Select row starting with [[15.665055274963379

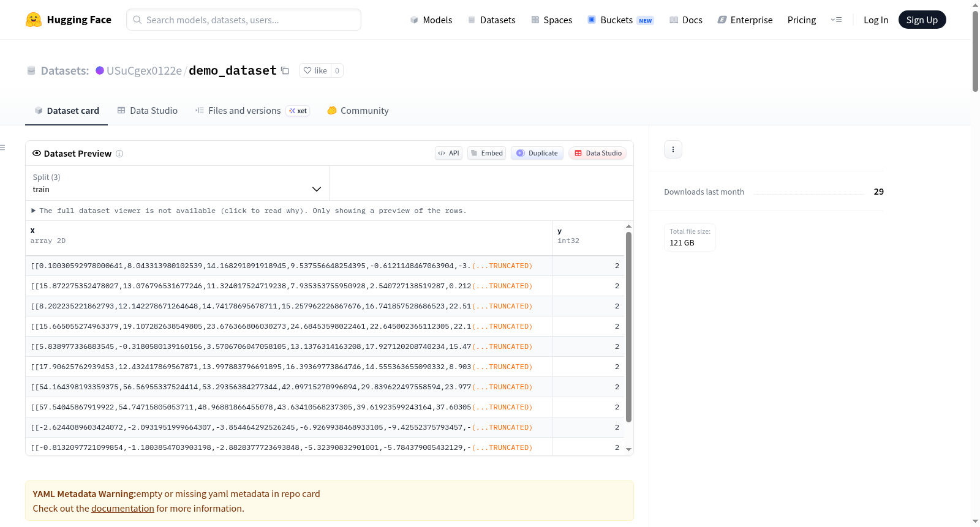(x=325, y=326)
